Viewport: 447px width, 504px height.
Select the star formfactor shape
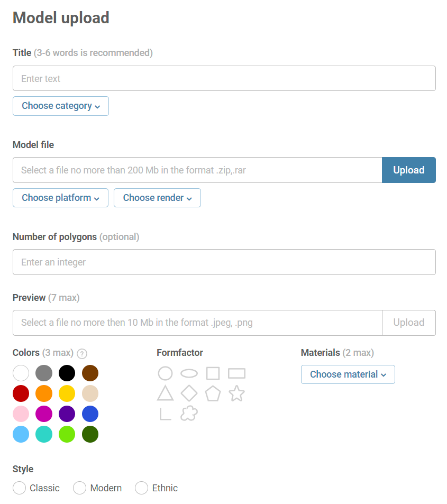pos(236,393)
